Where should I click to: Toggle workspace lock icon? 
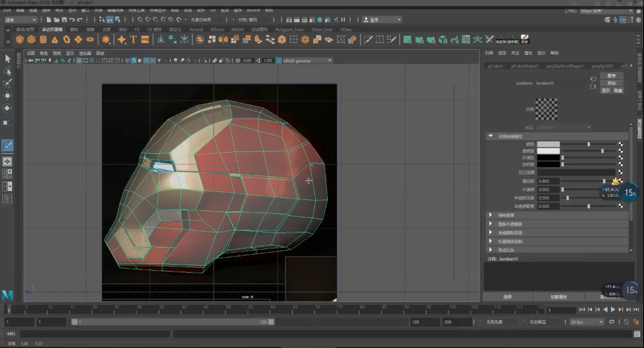click(x=639, y=11)
